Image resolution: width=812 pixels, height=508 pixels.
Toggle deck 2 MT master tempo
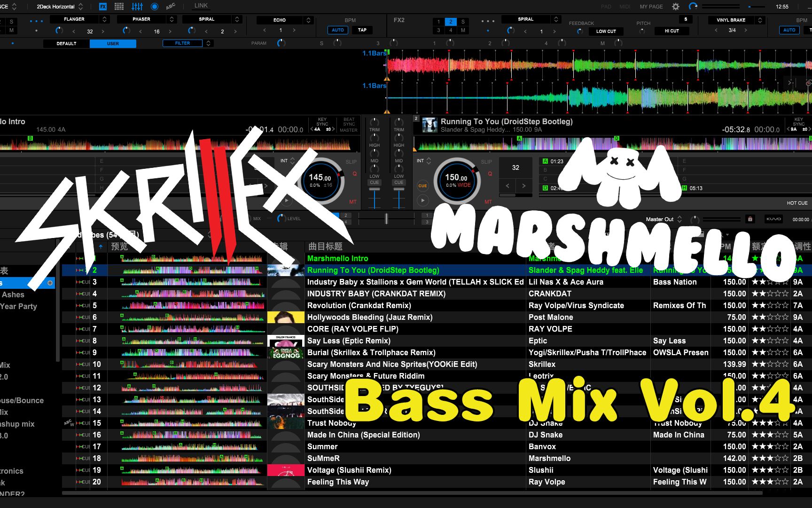[488, 202]
